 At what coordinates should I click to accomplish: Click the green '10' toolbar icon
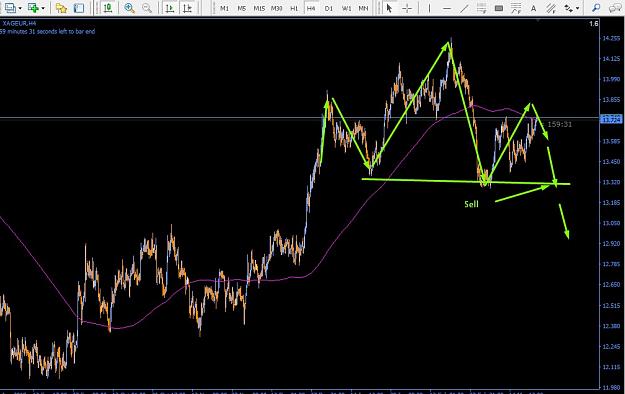point(107,8)
